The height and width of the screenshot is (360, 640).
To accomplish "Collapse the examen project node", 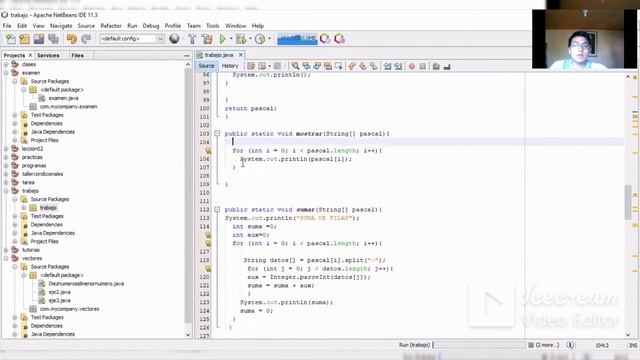I will coord(6,73).
